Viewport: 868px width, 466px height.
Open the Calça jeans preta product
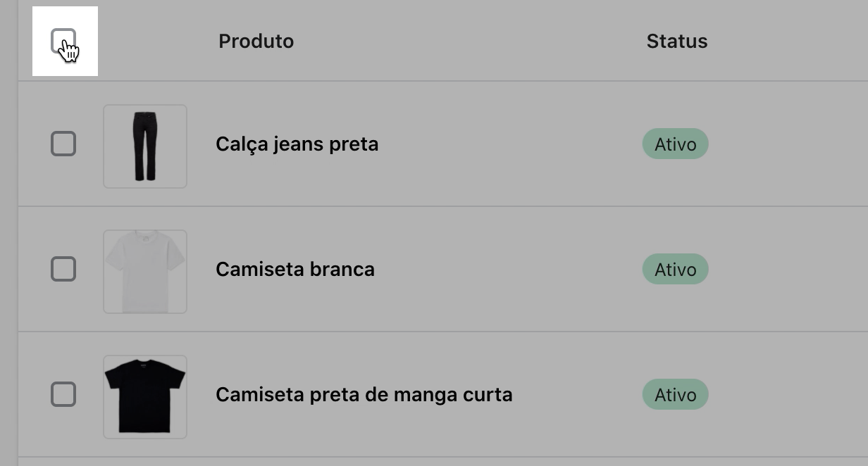tap(297, 144)
